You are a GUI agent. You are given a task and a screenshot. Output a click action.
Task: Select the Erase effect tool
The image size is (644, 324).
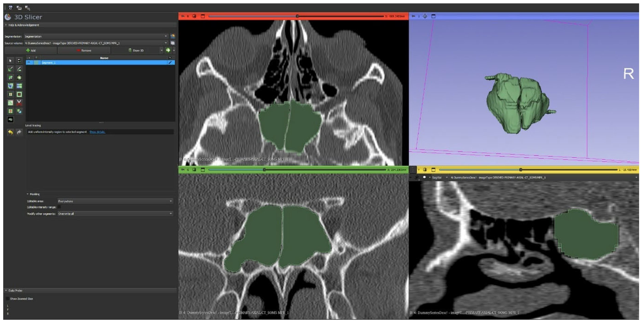click(x=10, y=78)
